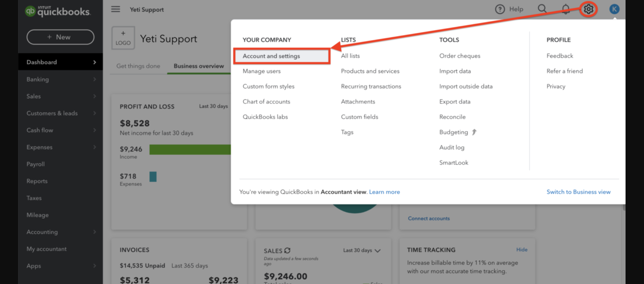Expand the Dashboard sidebar chevron
The image size is (644, 284).
click(95, 62)
